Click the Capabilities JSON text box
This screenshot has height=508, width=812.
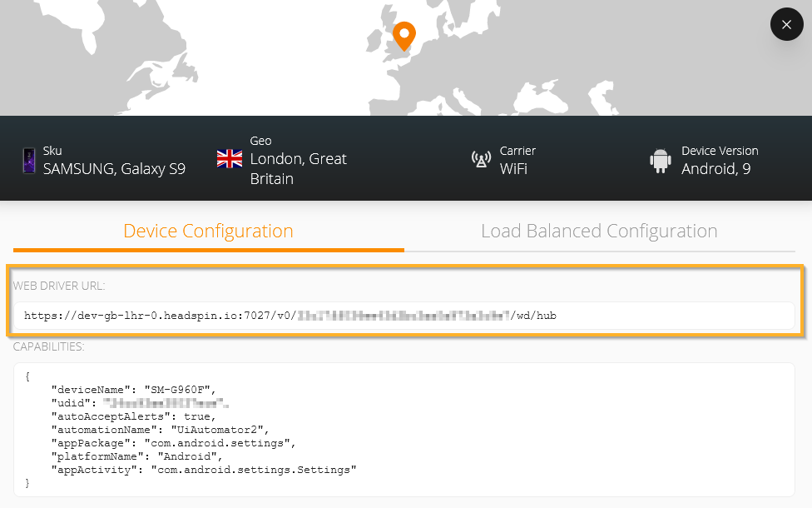(404, 430)
